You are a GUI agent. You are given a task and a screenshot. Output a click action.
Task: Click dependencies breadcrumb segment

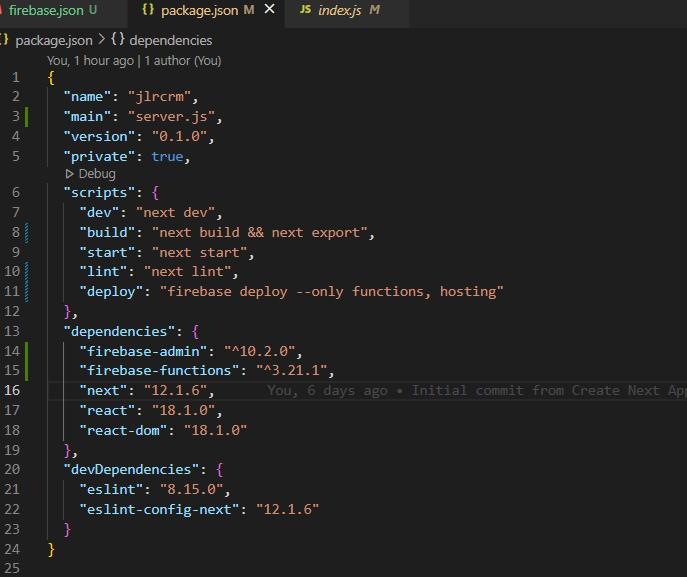[x=171, y=41]
